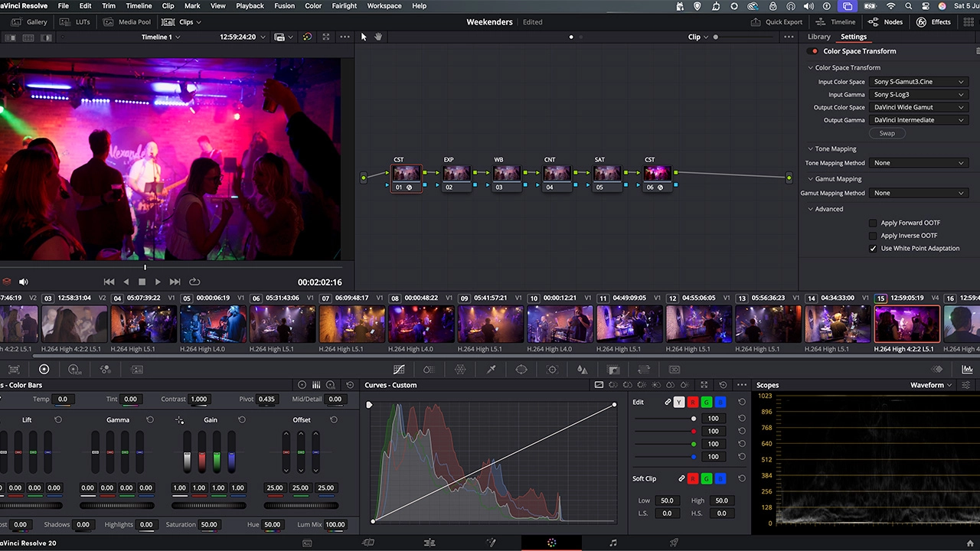980x551 pixels.
Task: Select clip 09 thumbnail
Action: (490, 324)
